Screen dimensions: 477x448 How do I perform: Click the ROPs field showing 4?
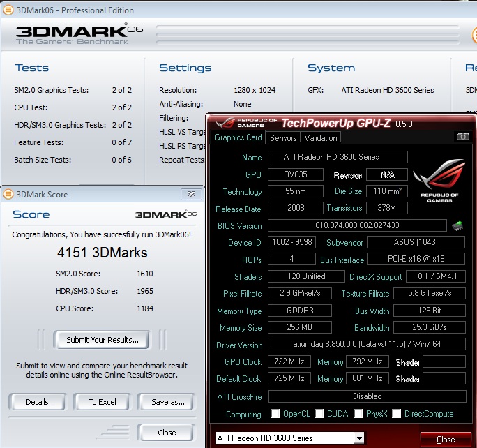pyautogui.click(x=291, y=259)
